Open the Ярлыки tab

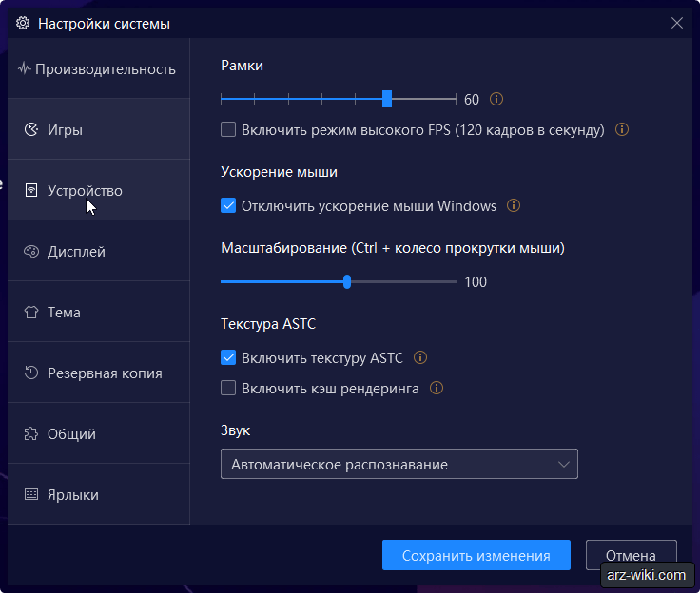click(x=99, y=494)
